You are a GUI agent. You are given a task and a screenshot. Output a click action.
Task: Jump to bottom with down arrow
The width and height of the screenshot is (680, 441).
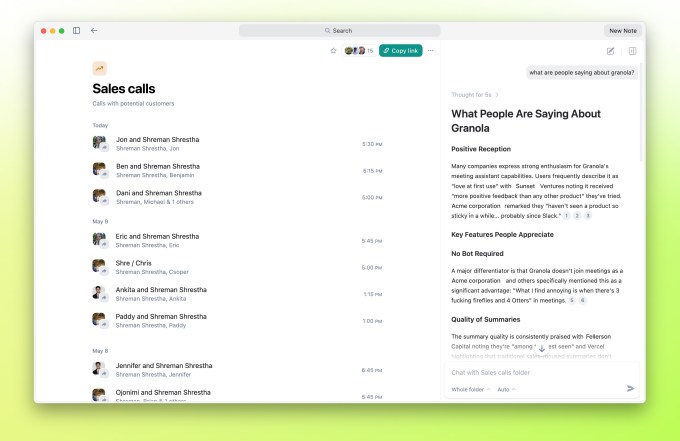click(542, 349)
